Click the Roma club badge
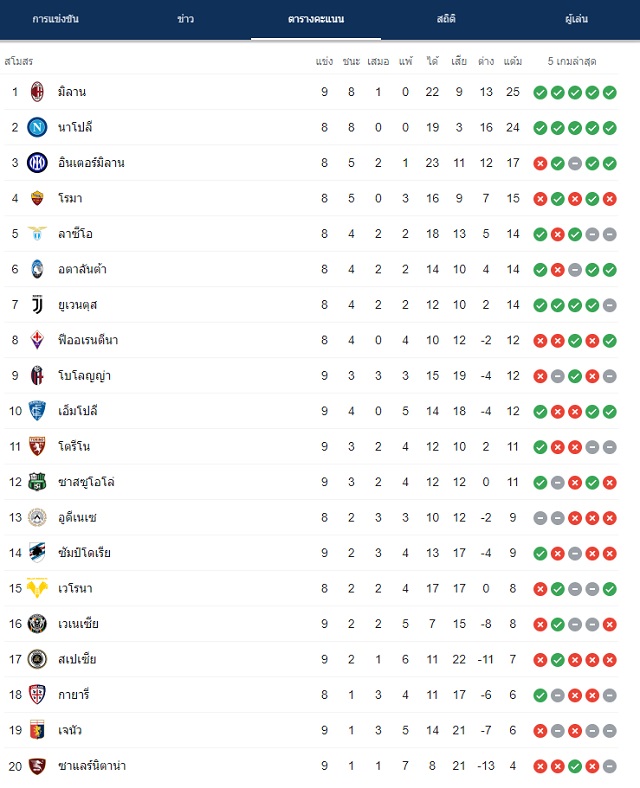This screenshot has height=788, width=640. click(37, 198)
